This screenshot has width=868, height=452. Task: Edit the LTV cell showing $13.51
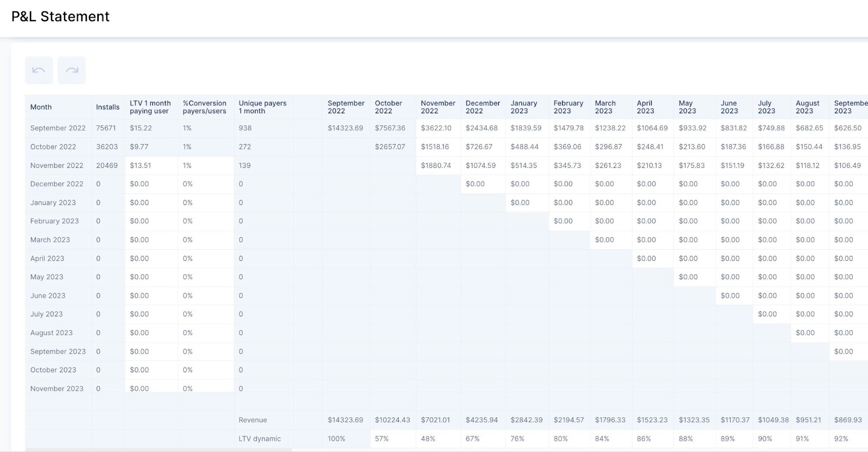tap(141, 166)
